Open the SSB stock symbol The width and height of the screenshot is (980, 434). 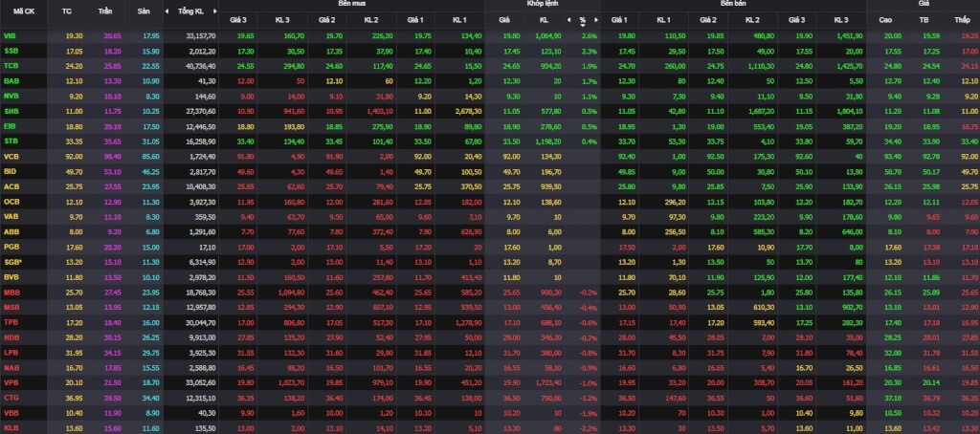pyautogui.click(x=10, y=51)
